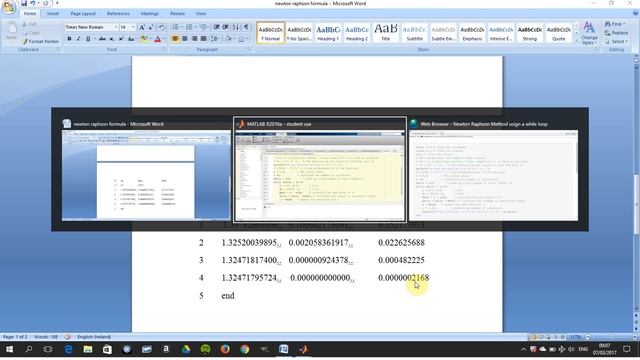Switch to the MATLAB R2016a window thumbnail
640x360 pixels.
coord(320,170)
